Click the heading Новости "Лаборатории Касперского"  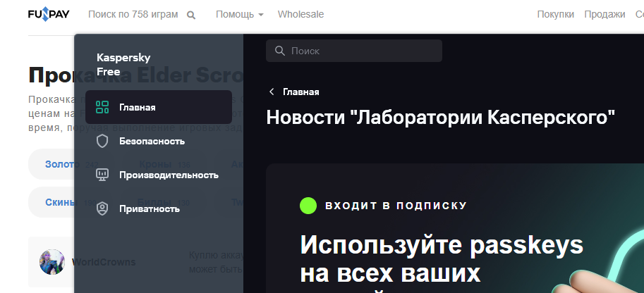(x=441, y=118)
